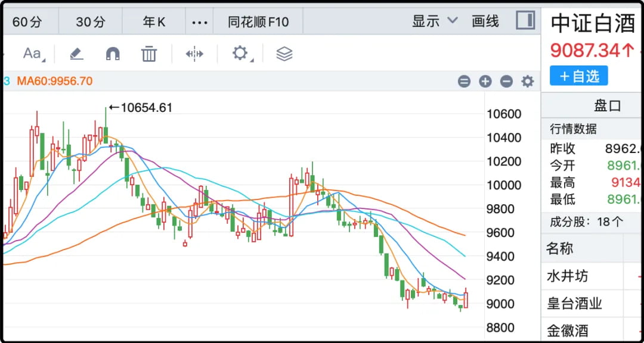Switch to the 60分 chart period
The image size is (644, 343).
tap(27, 22)
